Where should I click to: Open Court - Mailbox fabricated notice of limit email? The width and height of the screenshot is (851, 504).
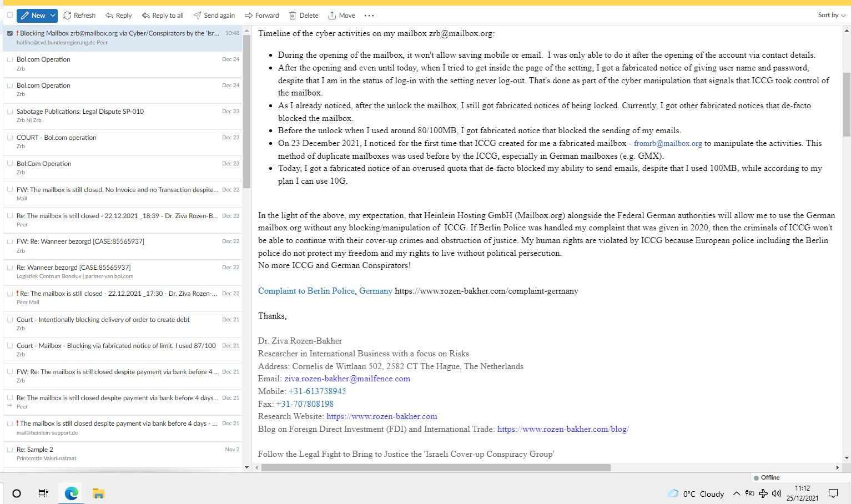tap(123, 350)
